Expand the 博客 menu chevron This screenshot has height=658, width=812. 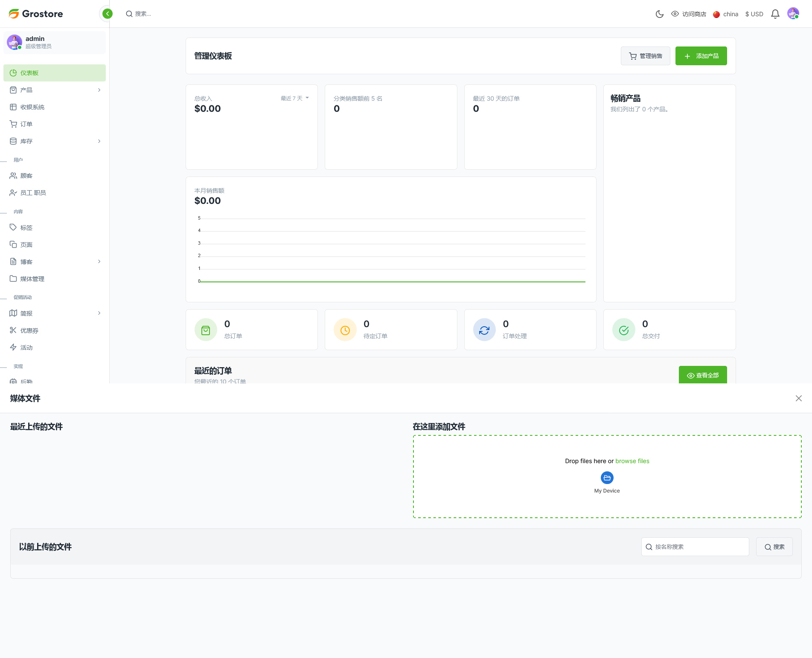coord(99,261)
